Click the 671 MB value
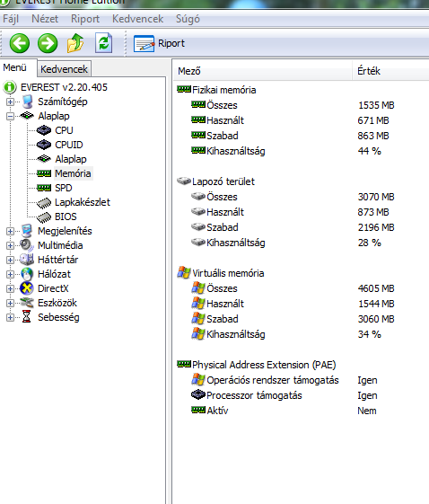429x504 pixels. [x=373, y=120]
